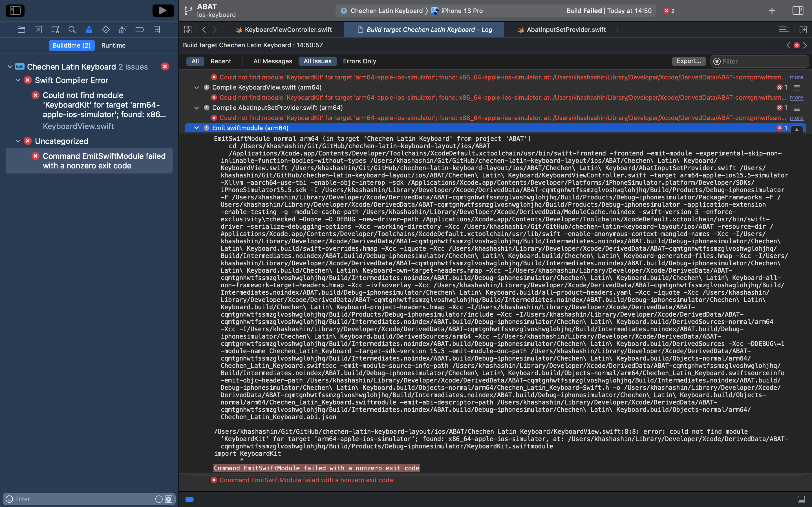The image size is (812, 507).
Task: Open the KeyboardViewController.swift tab
Action: click(288, 30)
